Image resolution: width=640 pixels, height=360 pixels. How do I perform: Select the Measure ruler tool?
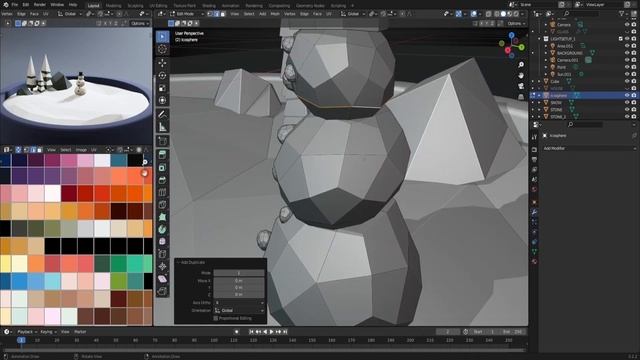162,127
